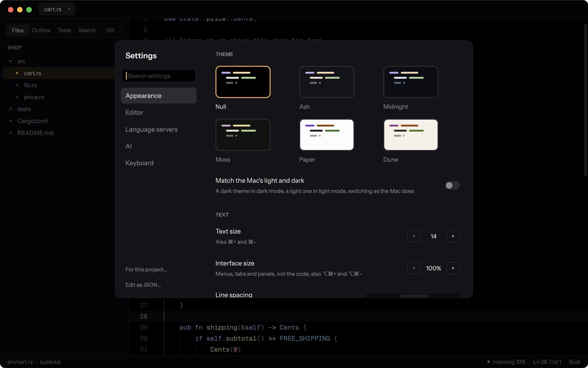Close the cart.rs tab
Viewport: 588px width, 368px height.
(x=69, y=9)
